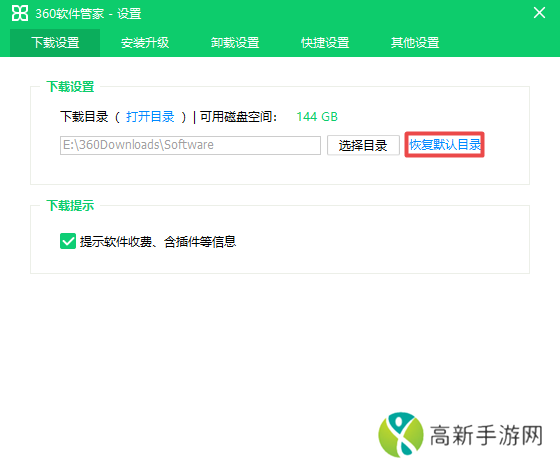Click the 选择目录 button

click(x=363, y=145)
